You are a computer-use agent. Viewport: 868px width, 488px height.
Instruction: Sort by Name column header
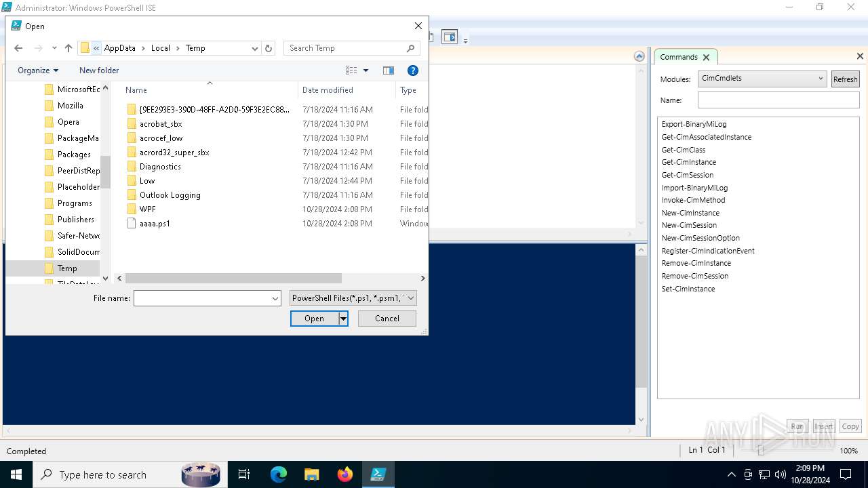(x=136, y=90)
